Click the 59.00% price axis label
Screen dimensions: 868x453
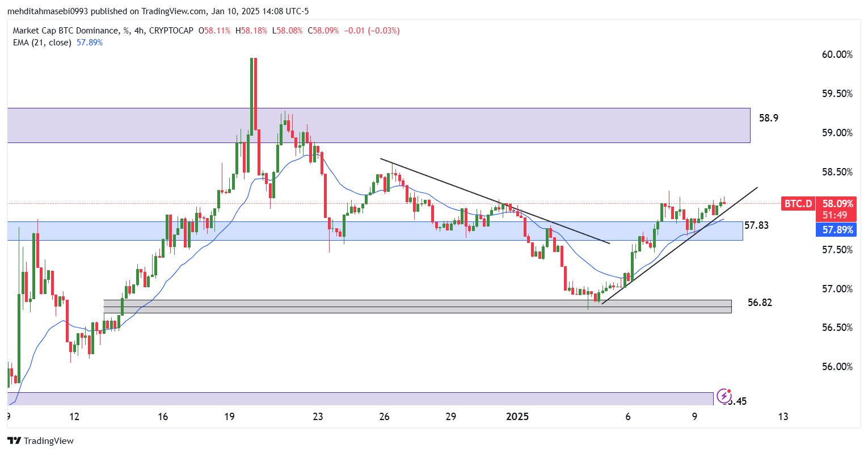click(x=837, y=133)
